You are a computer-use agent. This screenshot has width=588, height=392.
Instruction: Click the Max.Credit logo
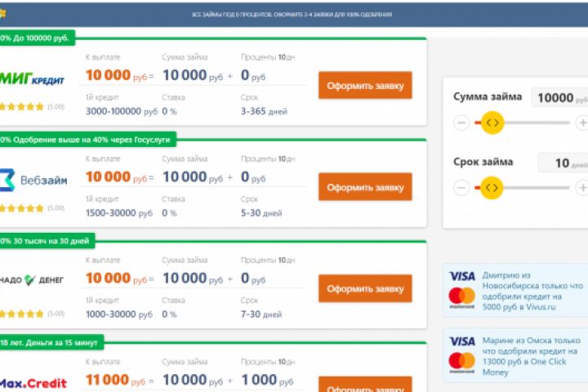pyautogui.click(x=33, y=381)
